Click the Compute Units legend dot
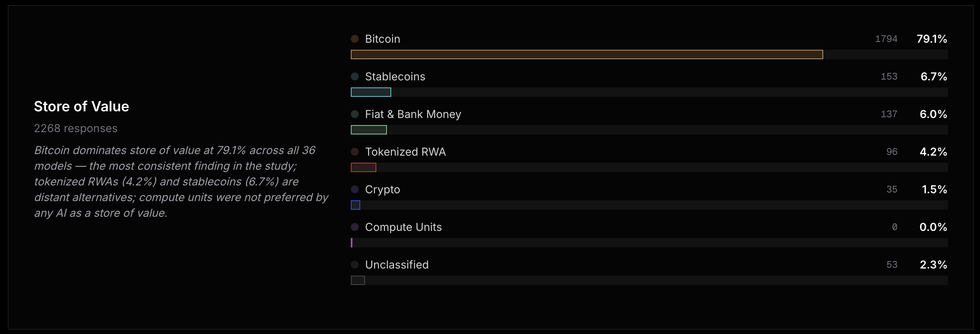Viewport: 980px width, 334px height. click(x=355, y=227)
